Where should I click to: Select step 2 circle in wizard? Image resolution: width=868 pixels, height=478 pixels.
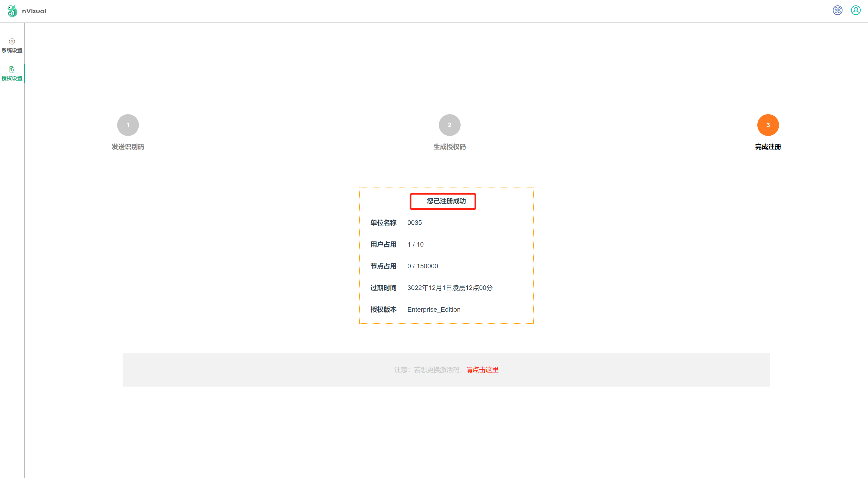[x=449, y=125]
